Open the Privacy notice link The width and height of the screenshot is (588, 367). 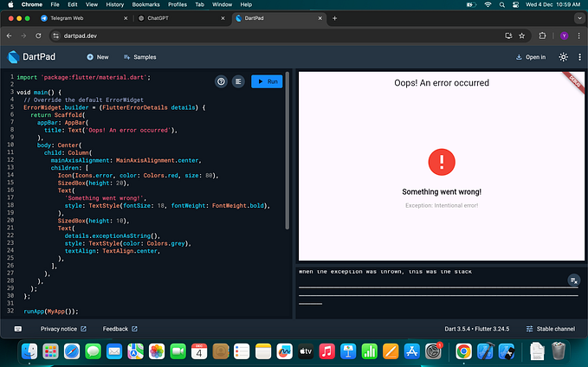pyautogui.click(x=63, y=329)
